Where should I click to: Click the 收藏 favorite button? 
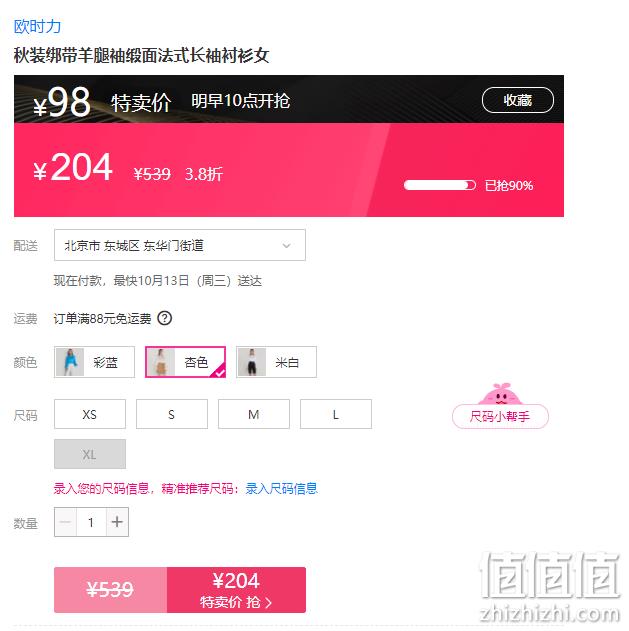518,100
